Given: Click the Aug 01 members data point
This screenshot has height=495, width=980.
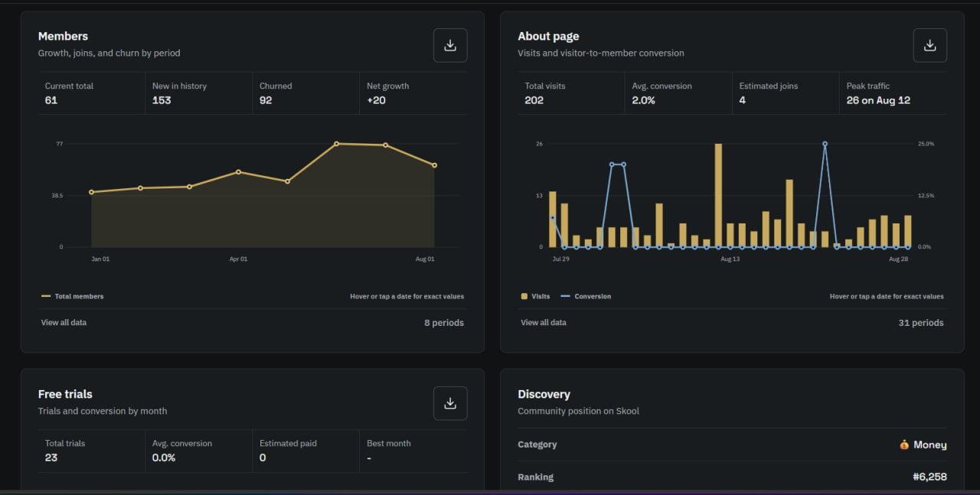Looking at the screenshot, I should [434, 165].
